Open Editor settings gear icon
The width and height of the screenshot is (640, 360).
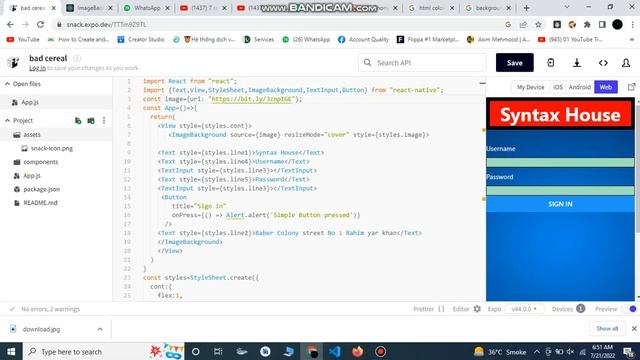click(477, 309)
